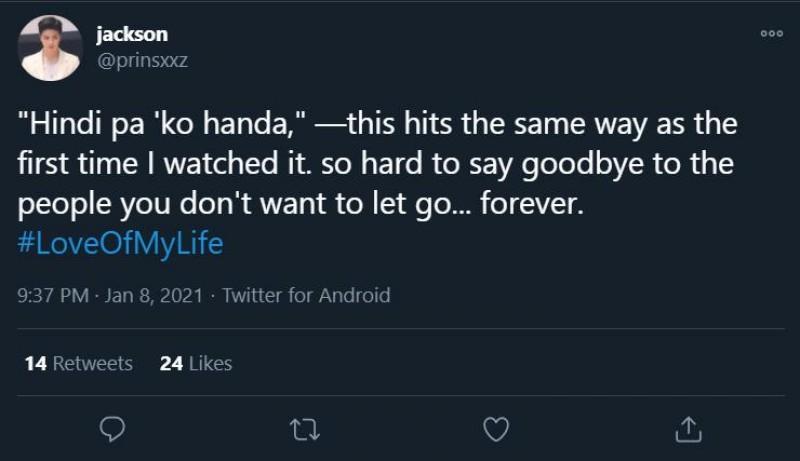Click the reply speech bubble icon

click(x=113, y=429)
